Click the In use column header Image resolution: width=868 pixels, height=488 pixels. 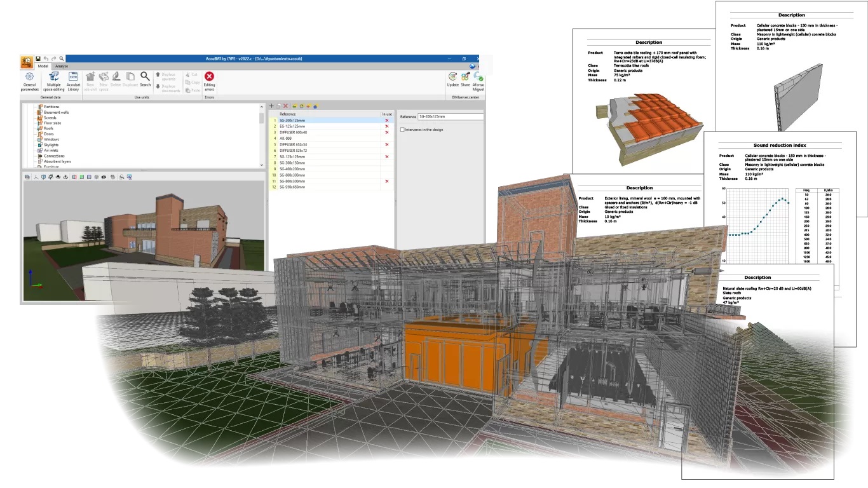tap(387, 114)
